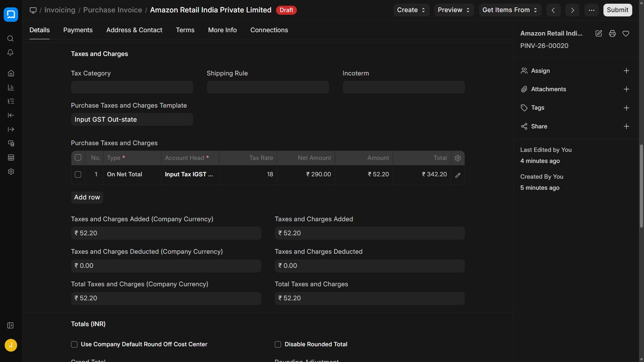Click page vertical scrollbar
644x362 pixels.
point(641,186)
